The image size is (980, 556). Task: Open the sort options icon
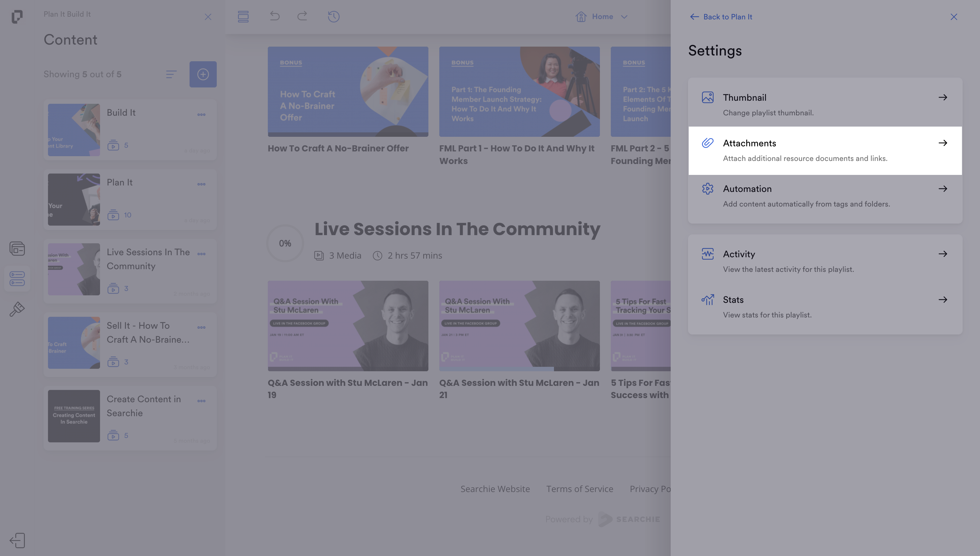[x=171, y=75]
